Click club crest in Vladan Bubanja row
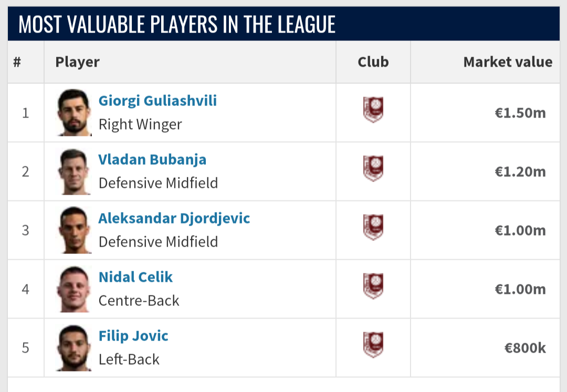 pos(373,168)
